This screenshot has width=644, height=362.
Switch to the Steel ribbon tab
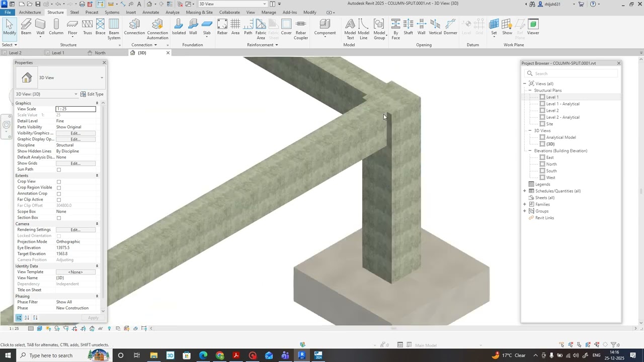coord(74,12)
